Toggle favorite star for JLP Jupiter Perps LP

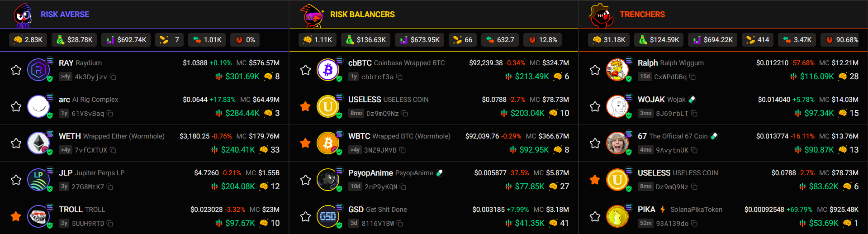(x=16, y=180)
